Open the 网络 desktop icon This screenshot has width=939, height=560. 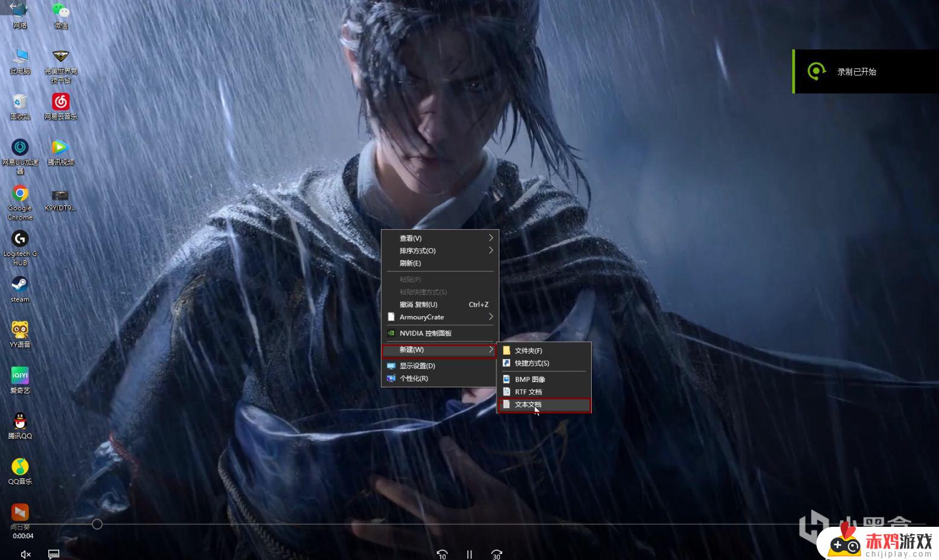20,16
